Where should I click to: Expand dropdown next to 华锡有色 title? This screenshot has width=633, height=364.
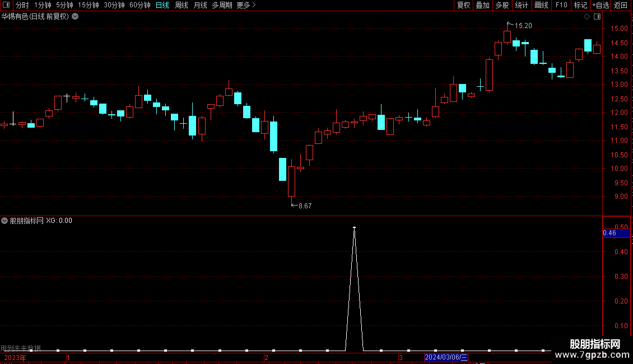[x=75, y=17]
